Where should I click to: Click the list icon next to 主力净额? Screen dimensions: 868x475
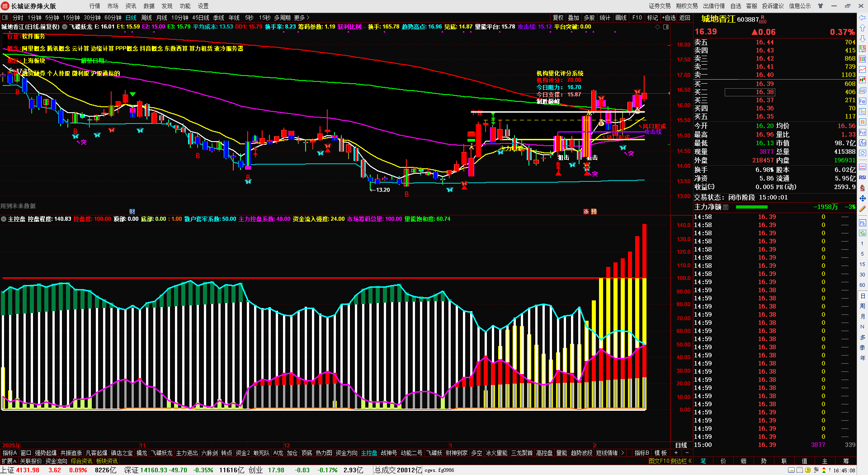[726, 207]
